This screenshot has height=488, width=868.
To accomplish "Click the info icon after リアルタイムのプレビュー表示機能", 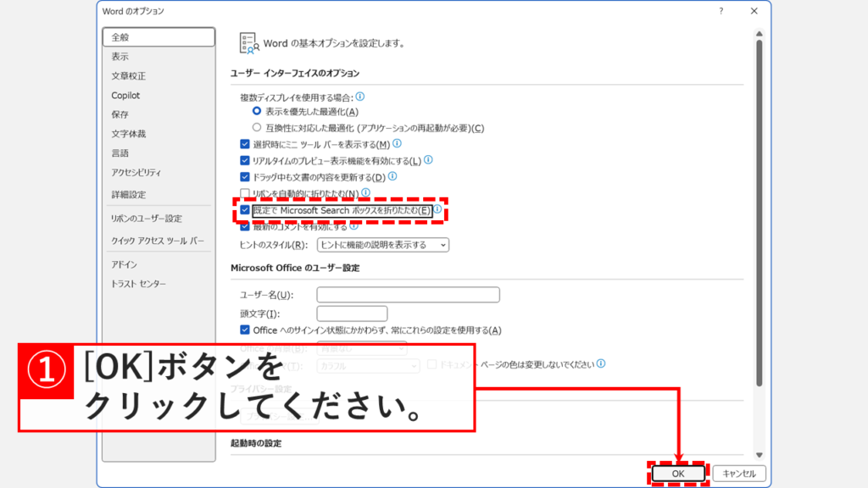I will pos(428,158).
